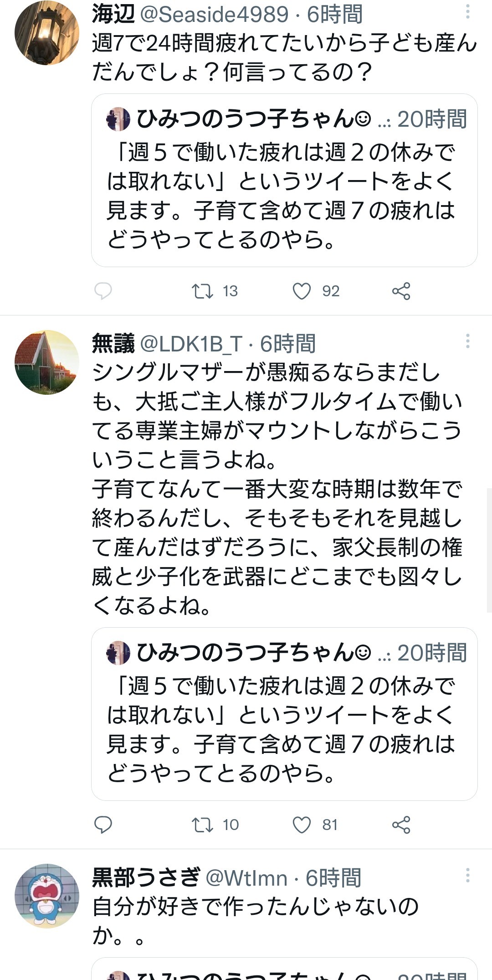Open the quoted tweet under 無議's post
Image resolution: width=492 pixels, height=980 pixels.
(284, 714)
